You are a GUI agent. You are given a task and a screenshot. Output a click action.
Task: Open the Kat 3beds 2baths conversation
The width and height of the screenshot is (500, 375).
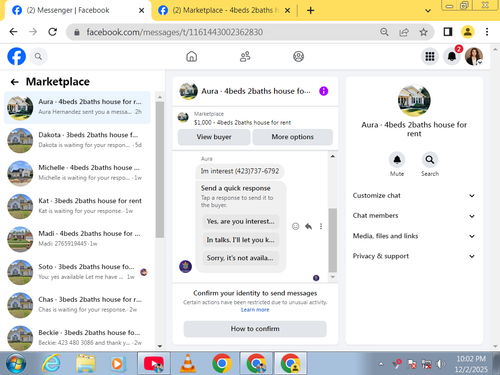coord(77,206)
